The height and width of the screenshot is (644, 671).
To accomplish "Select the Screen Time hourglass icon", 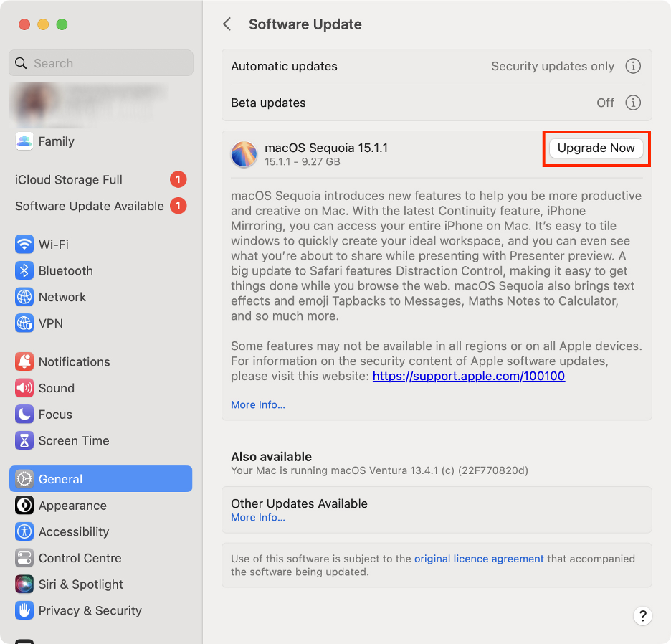I will [24, 440].
